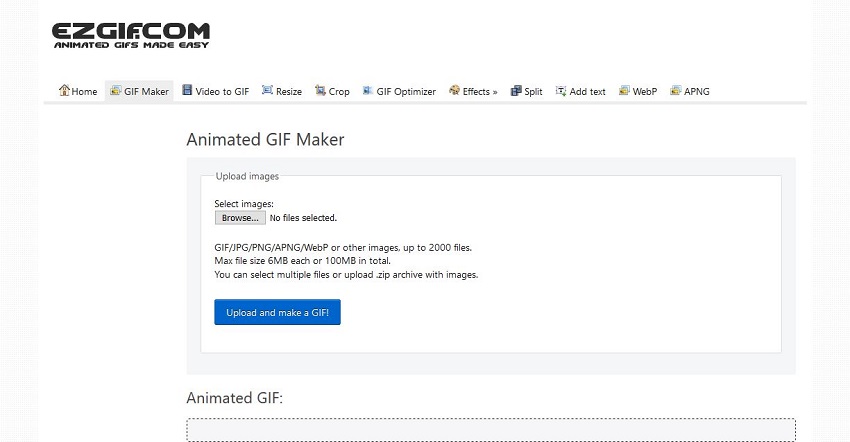The width and height of the screenshot is (850, 442).
Task: Click Upload and make a GIF! button
Action: tap(277, 312)
